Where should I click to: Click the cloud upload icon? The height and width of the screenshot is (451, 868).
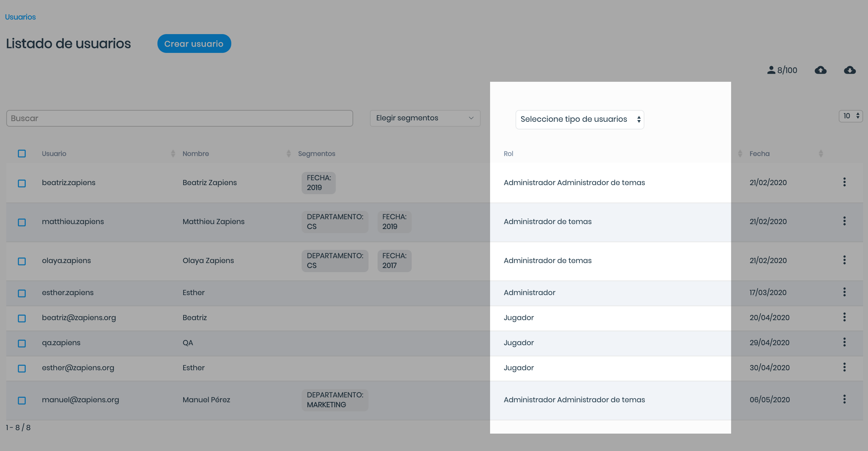click(821, 70)
